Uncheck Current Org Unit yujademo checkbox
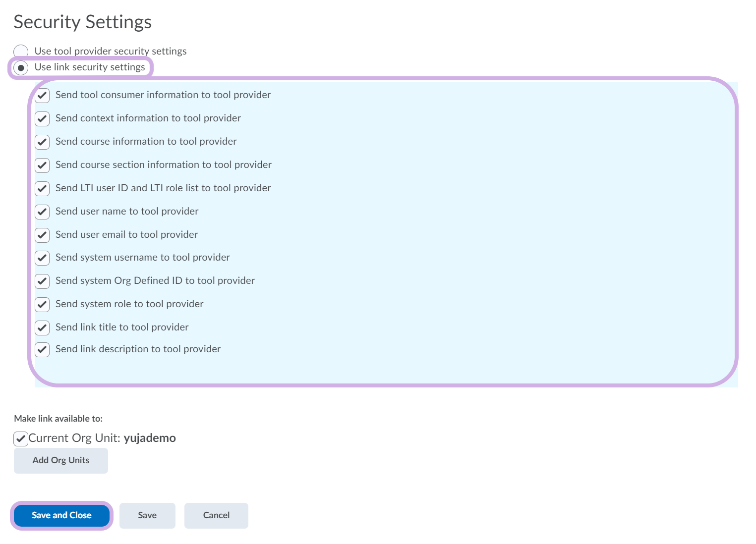This screenshot has width=756, height=544. tap(21, 438)
